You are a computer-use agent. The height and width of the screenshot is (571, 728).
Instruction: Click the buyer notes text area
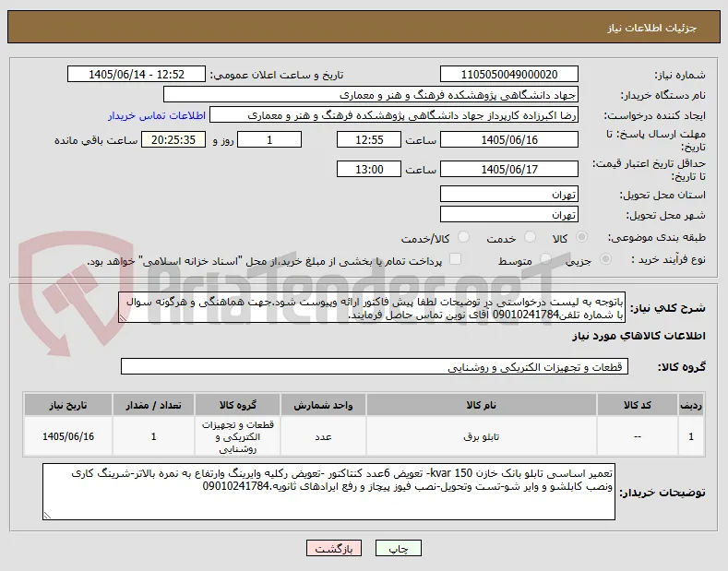click(x=328, y=492)
